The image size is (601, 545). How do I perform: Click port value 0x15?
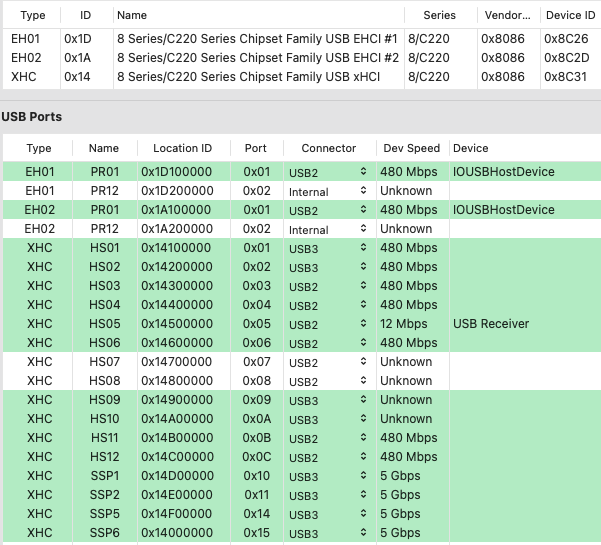(x=257, y=533)
